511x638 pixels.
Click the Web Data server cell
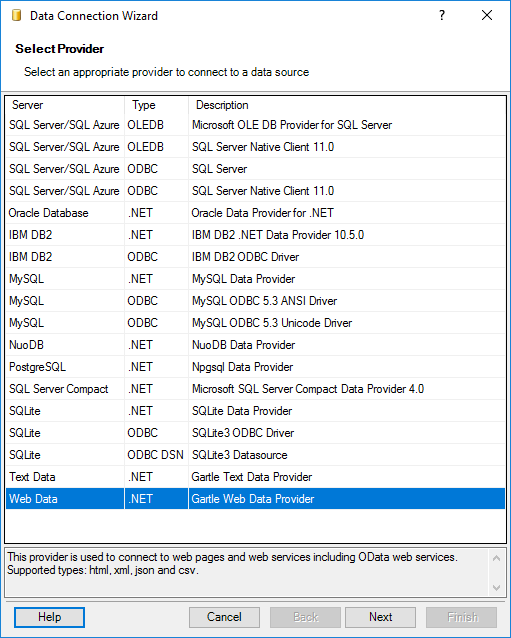[x=65, y=498]
